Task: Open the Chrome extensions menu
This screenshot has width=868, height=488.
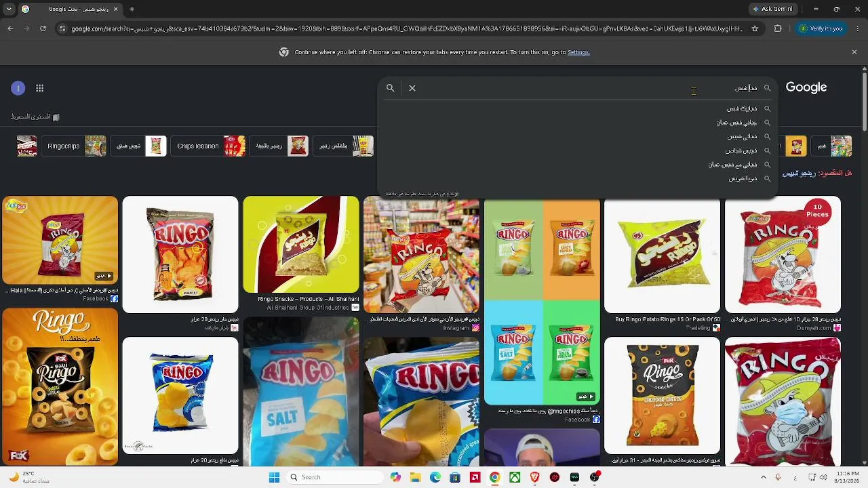Action: (x=778, y=28)
